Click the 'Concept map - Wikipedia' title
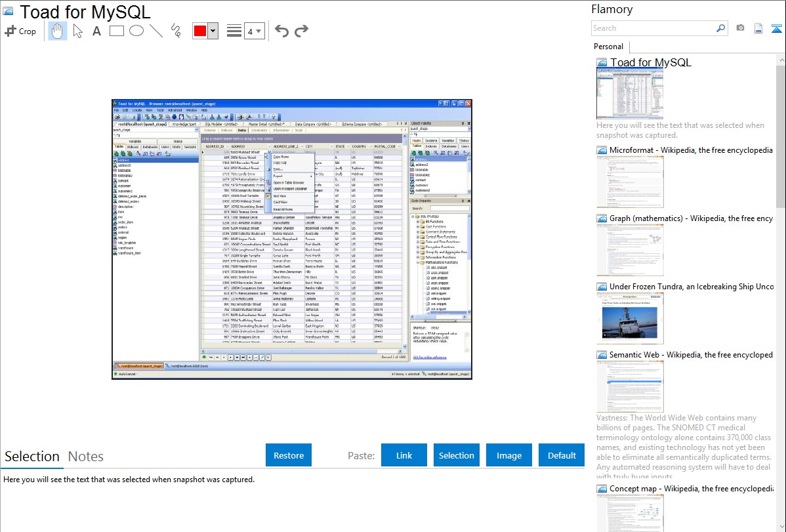 [x=692, y=488]
